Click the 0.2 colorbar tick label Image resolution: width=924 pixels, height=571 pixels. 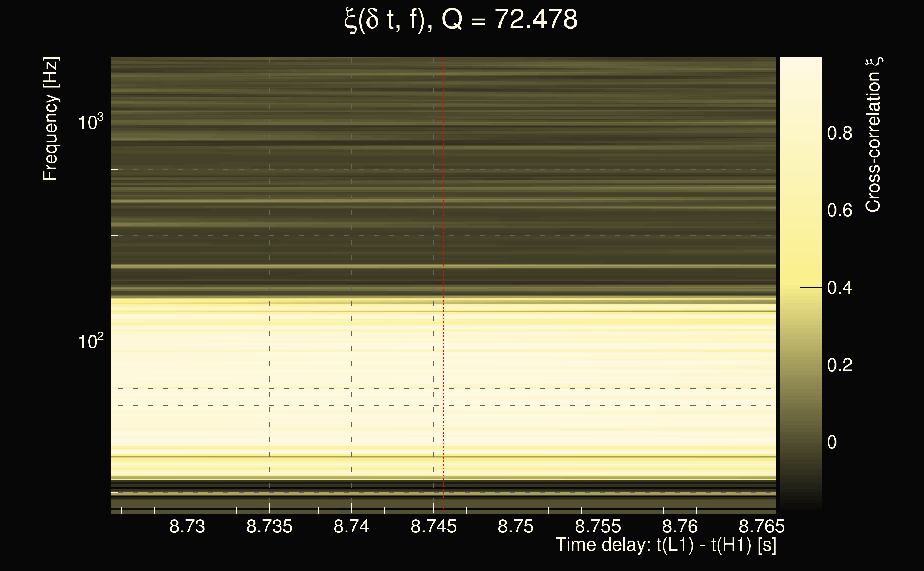pyautogui.click(x=839, y=365)
